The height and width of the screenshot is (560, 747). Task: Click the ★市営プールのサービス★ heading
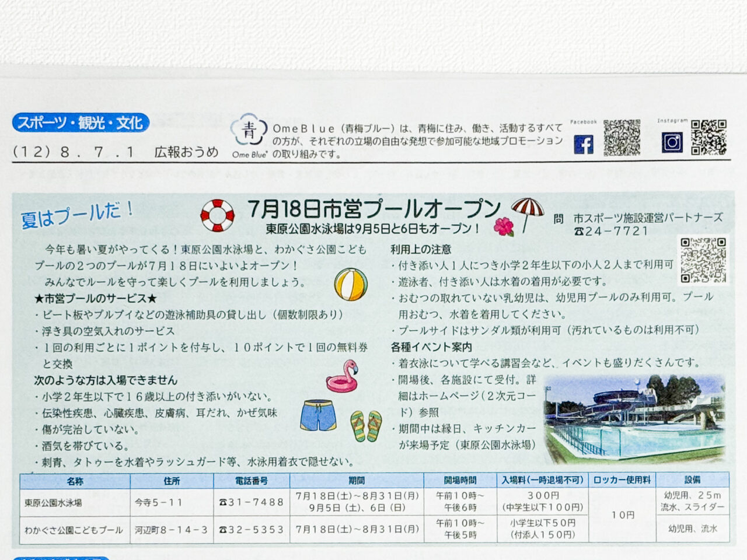[x=96, y=299]
